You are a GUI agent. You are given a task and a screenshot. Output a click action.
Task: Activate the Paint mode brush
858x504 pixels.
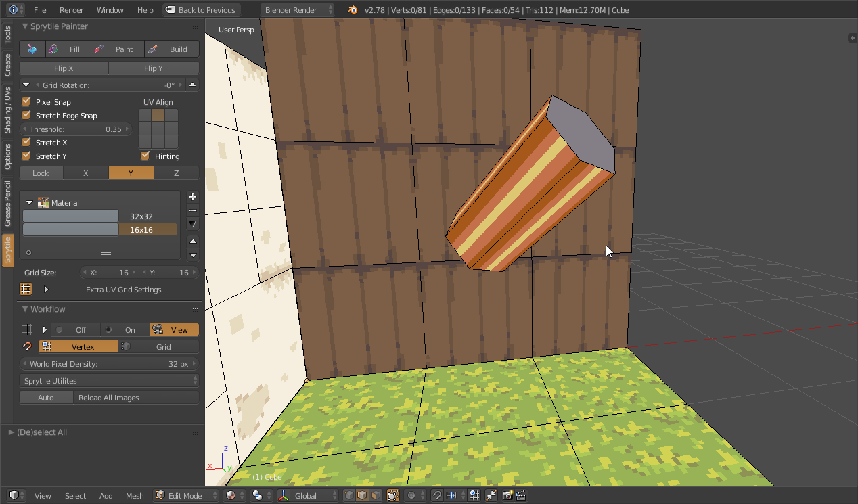click(x=117, y=49)
